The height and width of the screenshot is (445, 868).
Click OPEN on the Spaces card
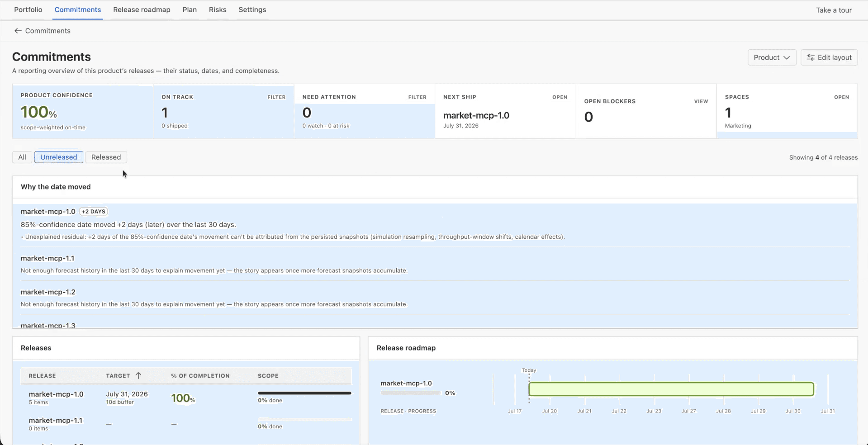841,97
